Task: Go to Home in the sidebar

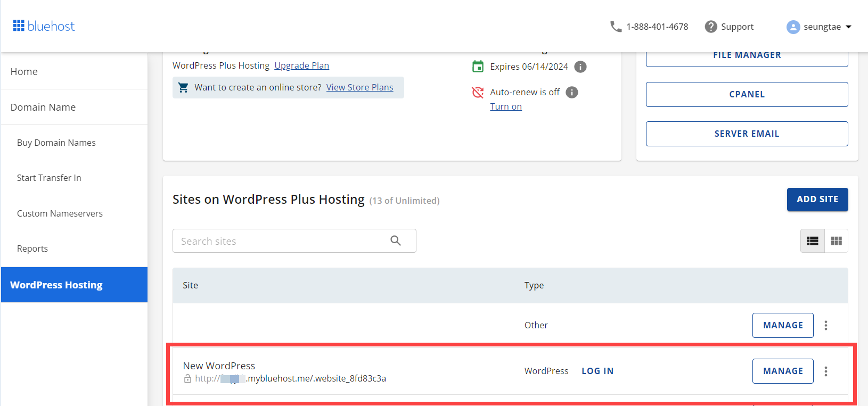Action: [x=75, y=71]
